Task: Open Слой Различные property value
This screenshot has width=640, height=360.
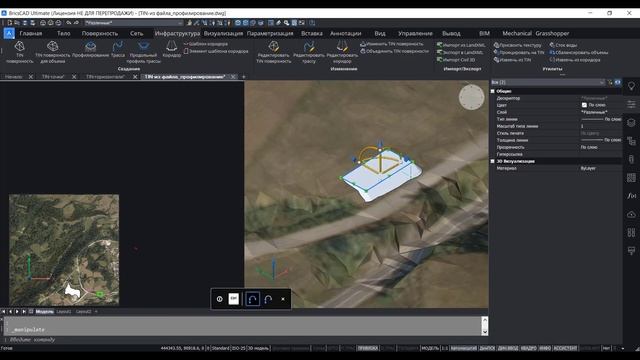Action: [601, 112]
